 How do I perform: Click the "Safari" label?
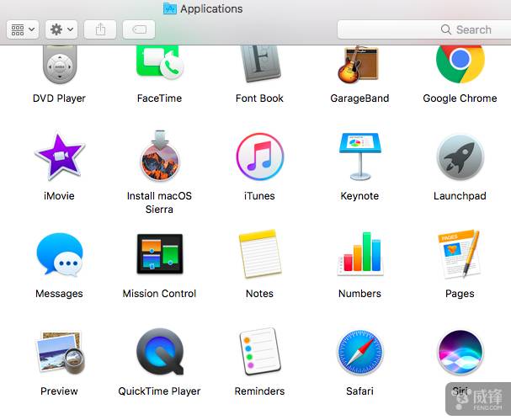pyautogui.click(x=359, y=391)
